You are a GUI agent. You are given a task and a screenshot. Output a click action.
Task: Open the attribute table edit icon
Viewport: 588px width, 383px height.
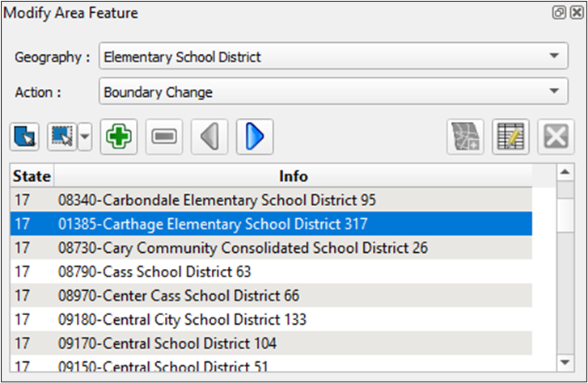[x=510, y=137]
